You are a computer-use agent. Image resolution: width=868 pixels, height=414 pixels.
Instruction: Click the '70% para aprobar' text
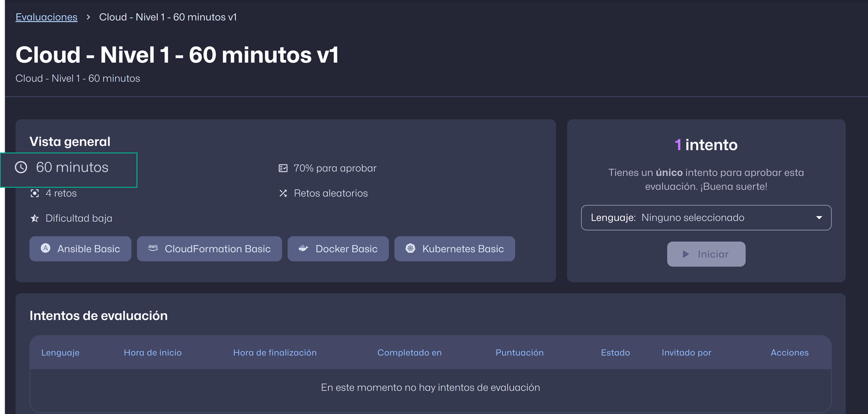[335, 168]
